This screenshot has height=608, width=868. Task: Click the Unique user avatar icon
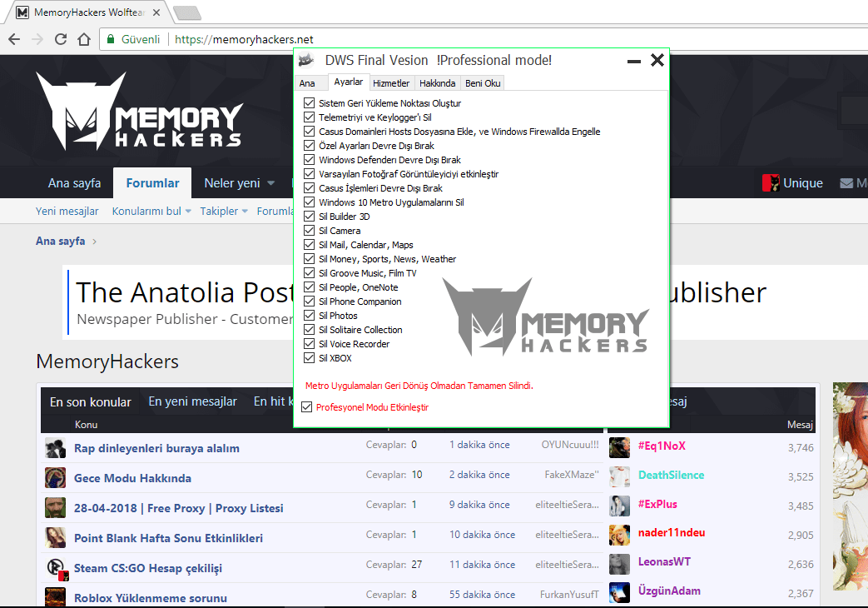click(771, 183)
